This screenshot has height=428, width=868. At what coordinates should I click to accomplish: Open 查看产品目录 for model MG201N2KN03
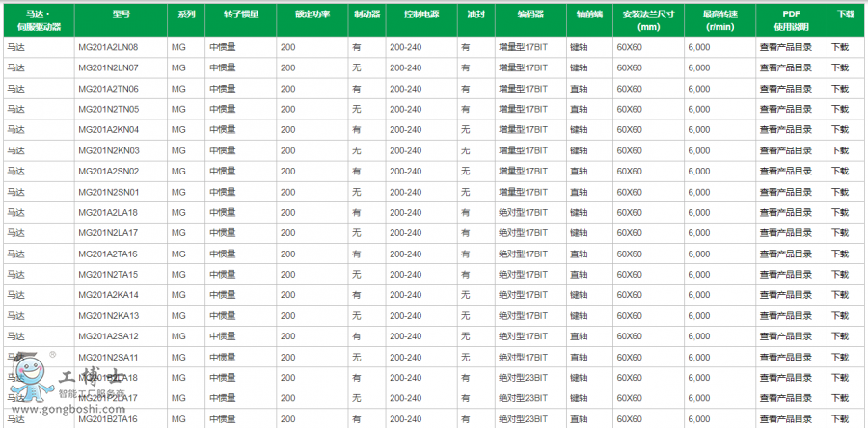785,150
